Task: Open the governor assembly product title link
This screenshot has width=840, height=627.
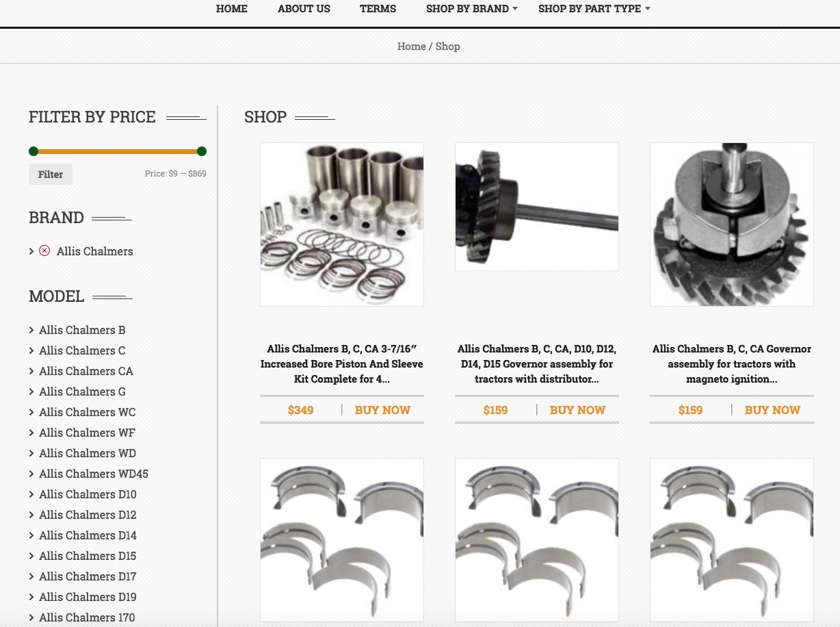Action: coord(537,363)
